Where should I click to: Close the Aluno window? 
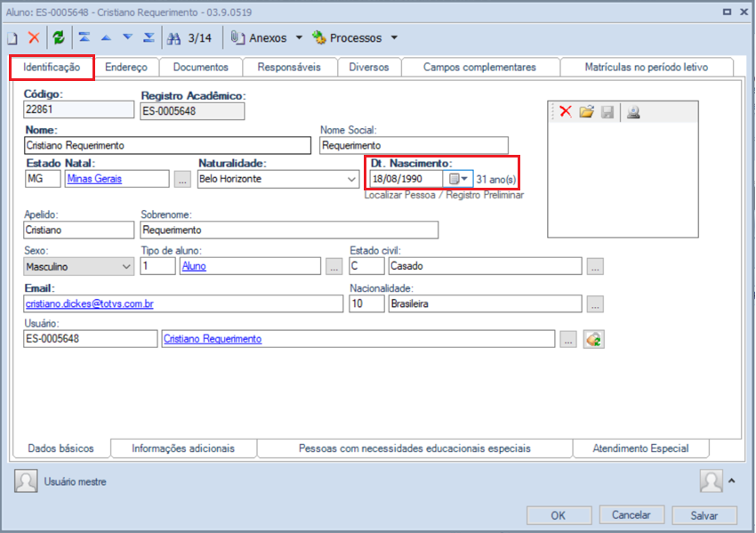click(744, 12)
